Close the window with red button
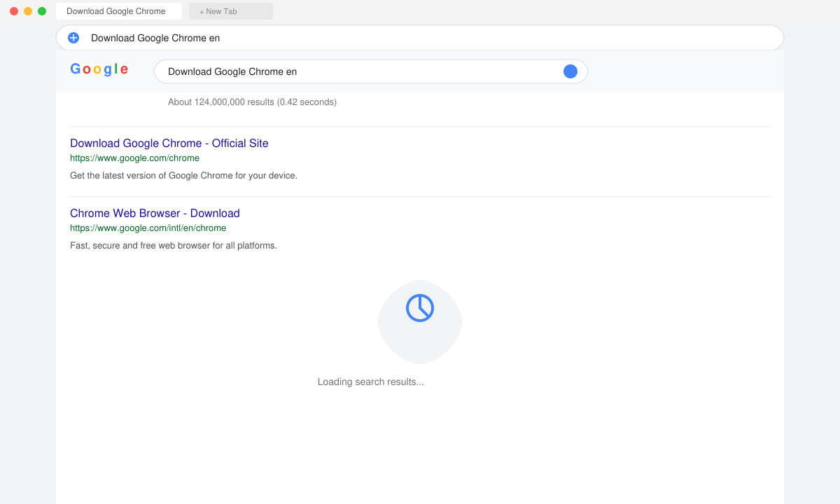Viewport: 840px width, 504px height. pos(14,11)
